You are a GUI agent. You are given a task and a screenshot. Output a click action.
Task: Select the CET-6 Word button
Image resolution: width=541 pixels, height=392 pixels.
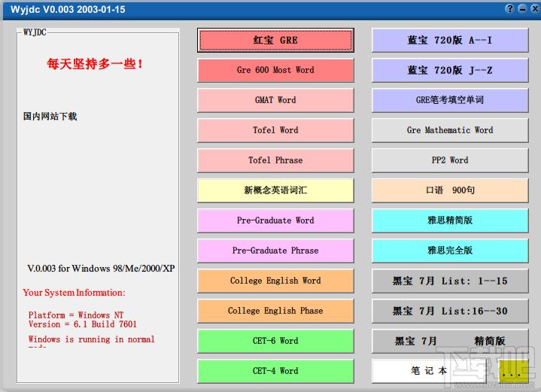(x=275, y=341)
